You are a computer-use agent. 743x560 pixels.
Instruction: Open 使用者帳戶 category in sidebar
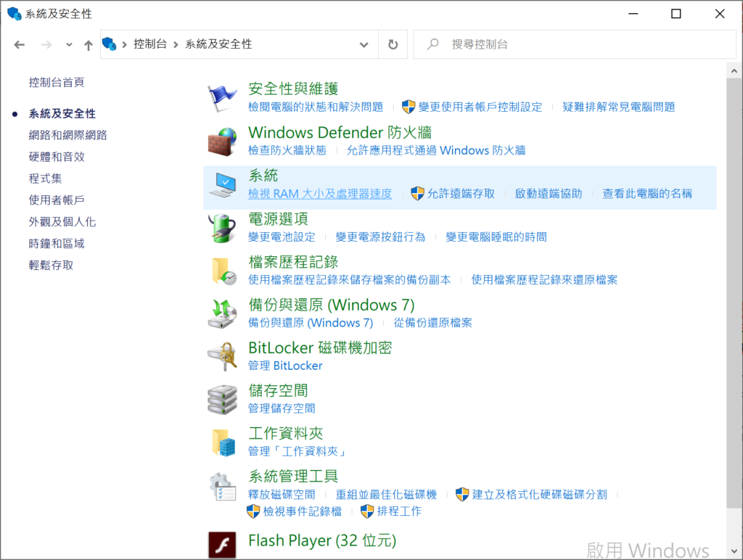coord(57,200)
